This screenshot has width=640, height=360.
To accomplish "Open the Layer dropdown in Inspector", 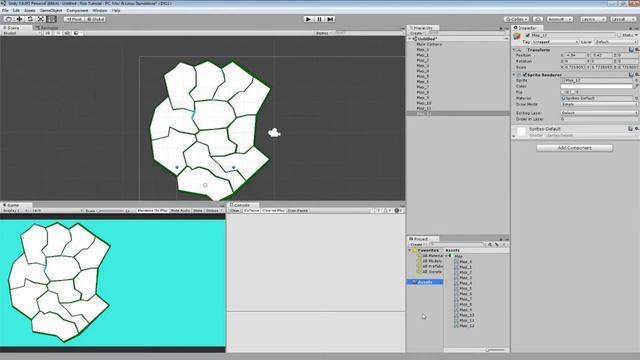I will (616, 42).
